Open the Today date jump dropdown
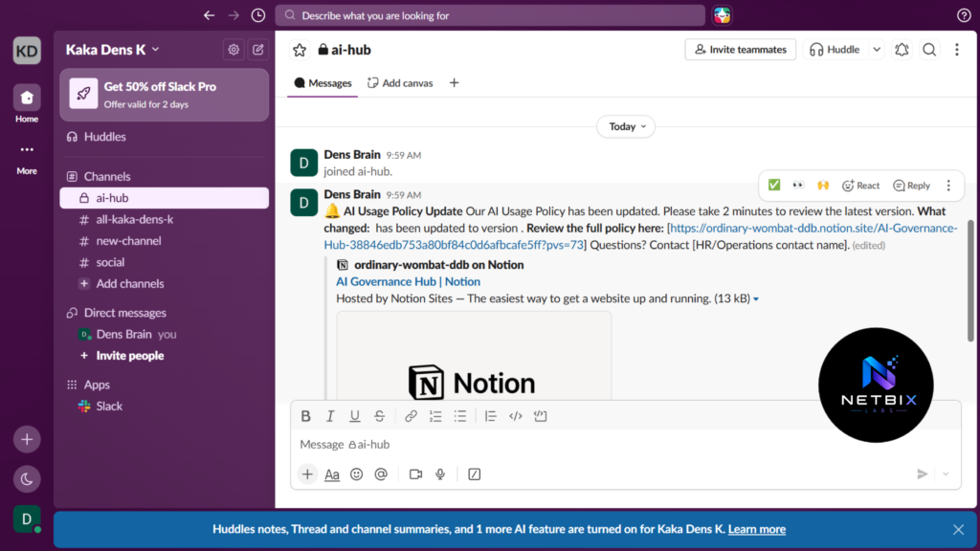Viewport: 980px width, 551px height. coord(626,126)
